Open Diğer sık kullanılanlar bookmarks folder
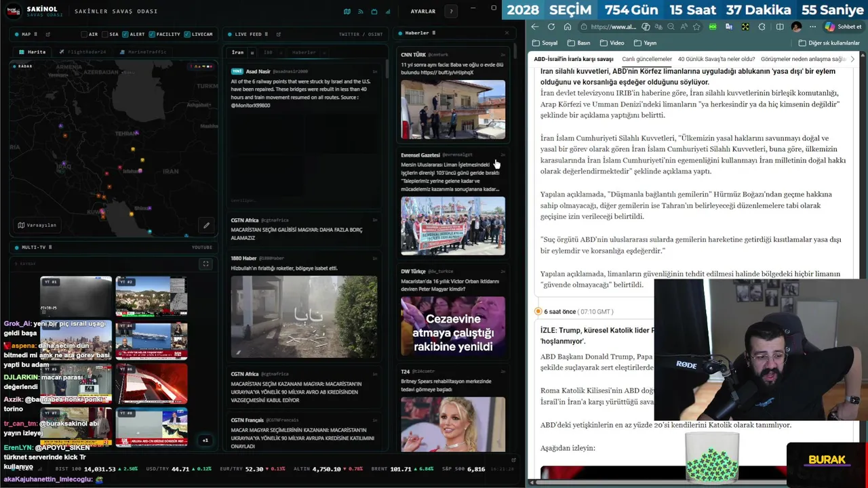 tap(829, 43)
